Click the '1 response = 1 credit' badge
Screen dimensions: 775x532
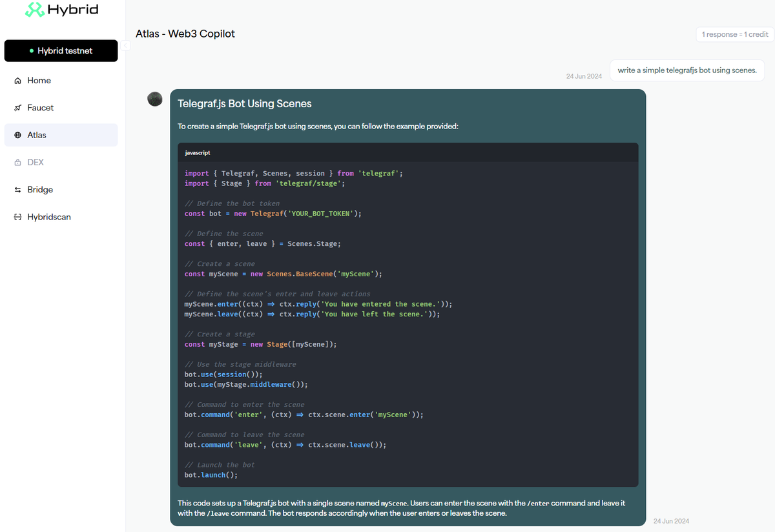(735, 34)
